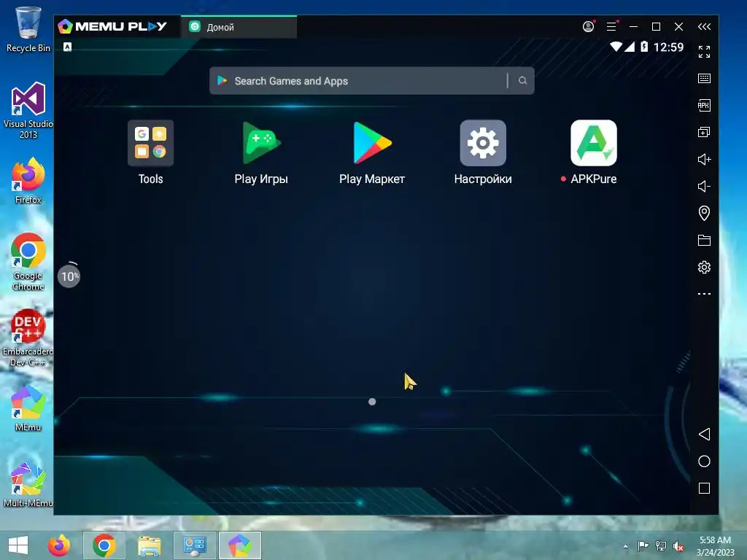The width and height of the screenshot is (747, 560).
Task: Install an APK via sidebar icon
Action: tap(704, 105)
